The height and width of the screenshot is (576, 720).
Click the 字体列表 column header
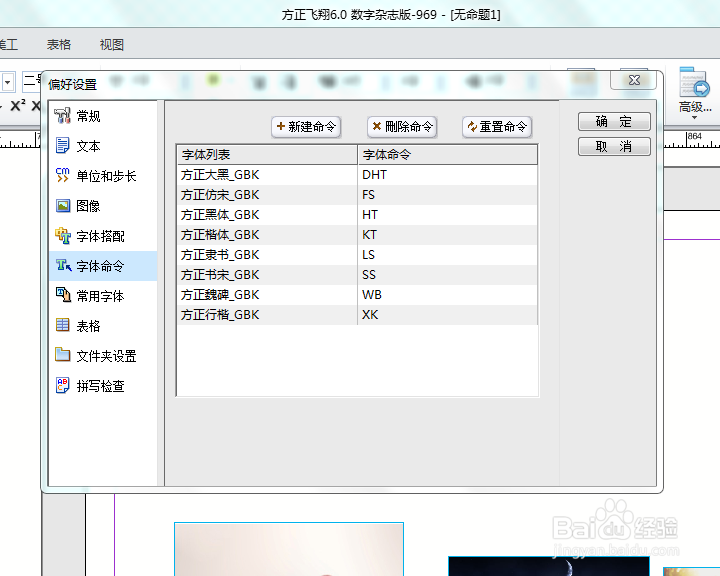pos(267,155)
